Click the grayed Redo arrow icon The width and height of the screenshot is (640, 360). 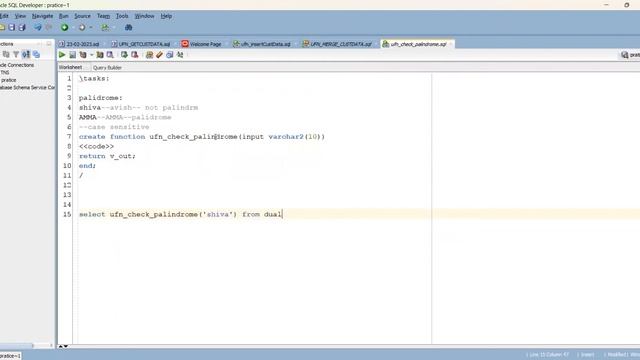[49, 27]
